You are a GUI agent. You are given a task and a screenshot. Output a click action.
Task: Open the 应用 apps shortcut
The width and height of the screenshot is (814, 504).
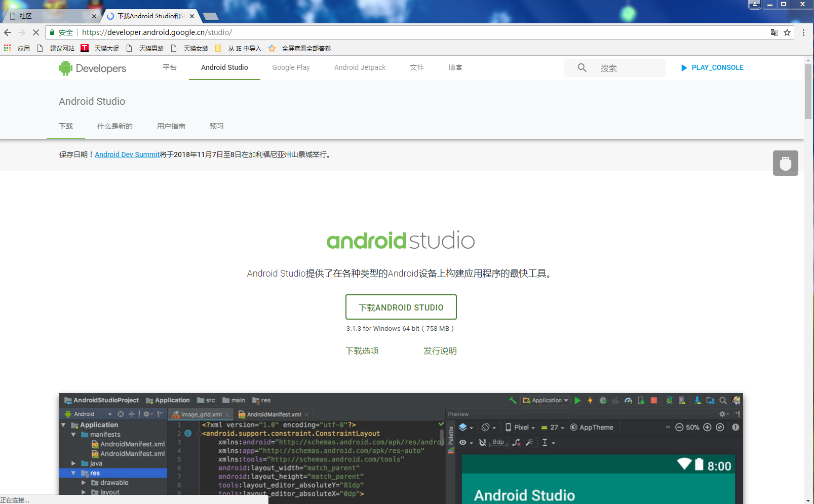(17, 48)
